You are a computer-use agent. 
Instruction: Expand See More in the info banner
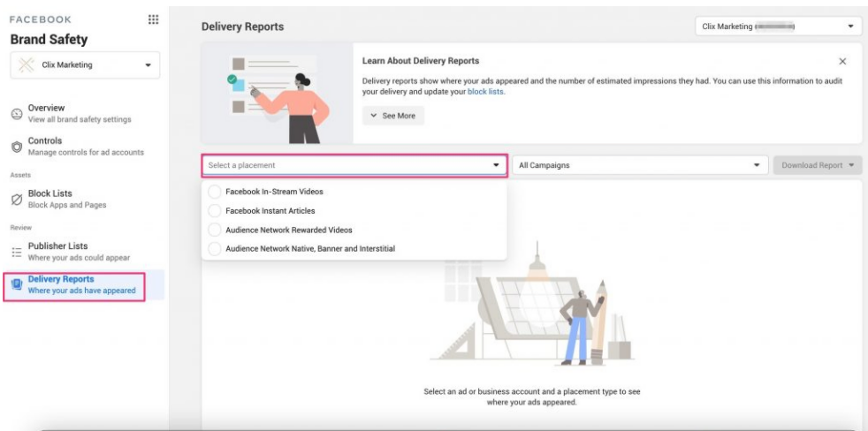[x=393, y=117]
